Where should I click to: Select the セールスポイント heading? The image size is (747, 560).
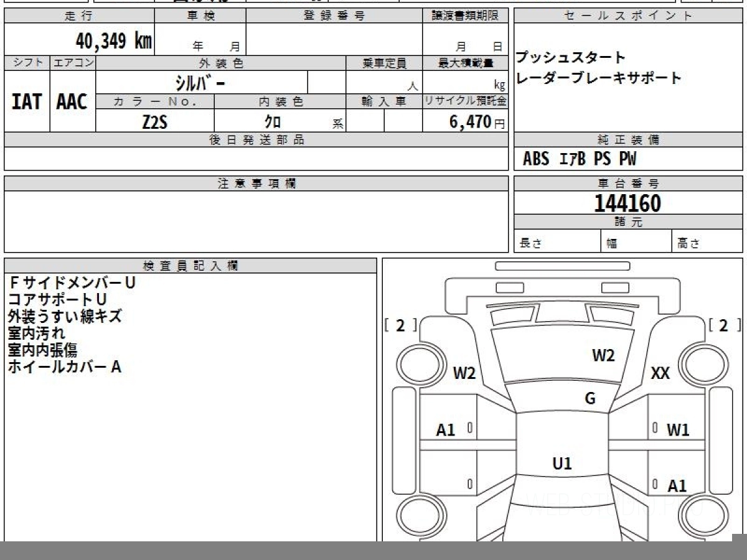[x=628, y=16]
